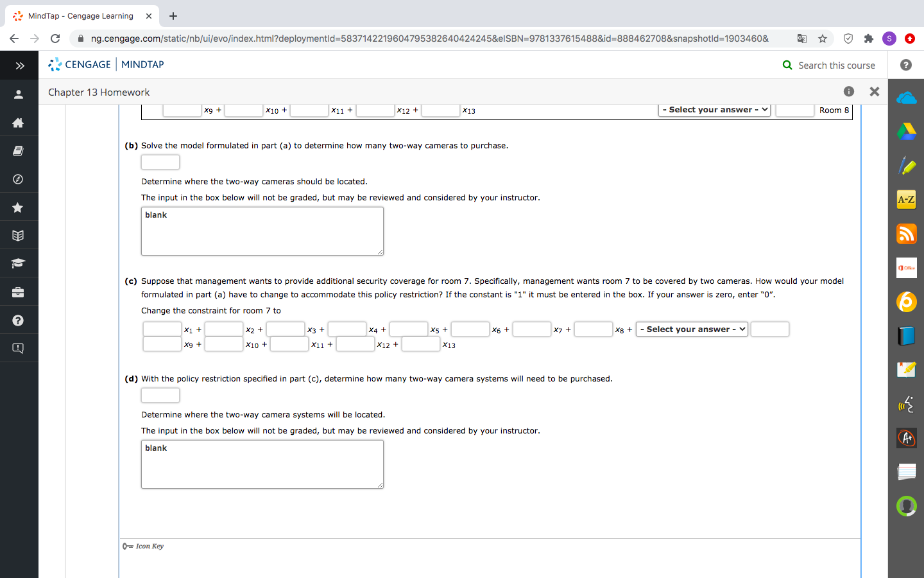Launch the highlighter pen app on the right

pos(906,165)
